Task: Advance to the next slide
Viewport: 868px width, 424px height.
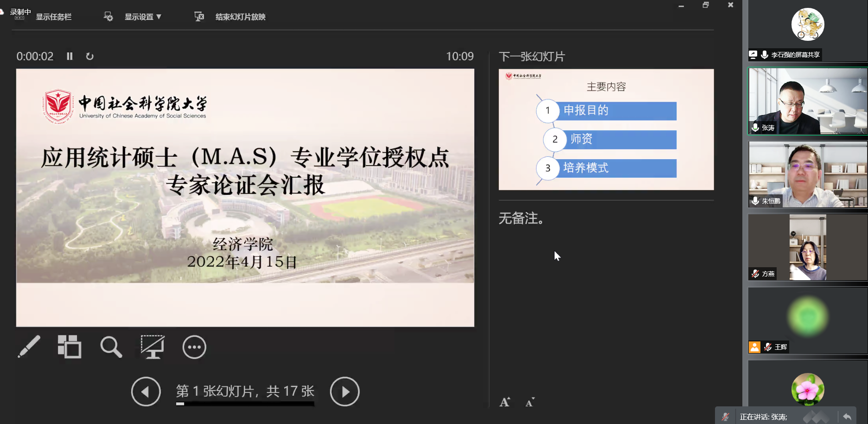Action: click(345, 392)
